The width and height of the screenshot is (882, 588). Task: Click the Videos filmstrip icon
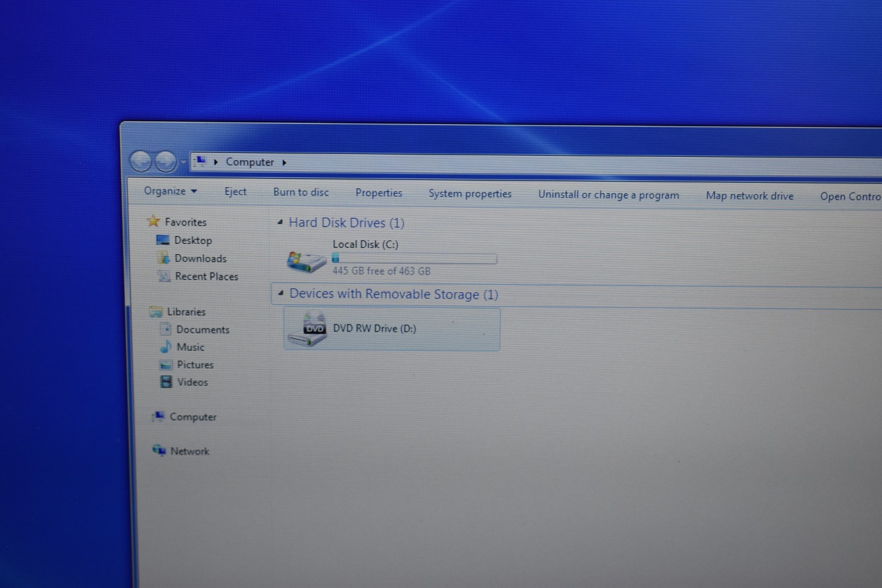click(x=166, y=382)
